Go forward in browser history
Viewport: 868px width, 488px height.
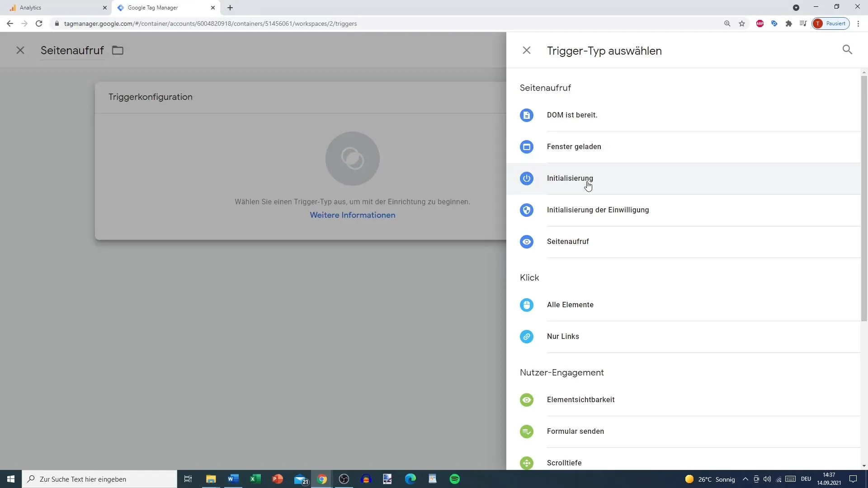point(24,23)
